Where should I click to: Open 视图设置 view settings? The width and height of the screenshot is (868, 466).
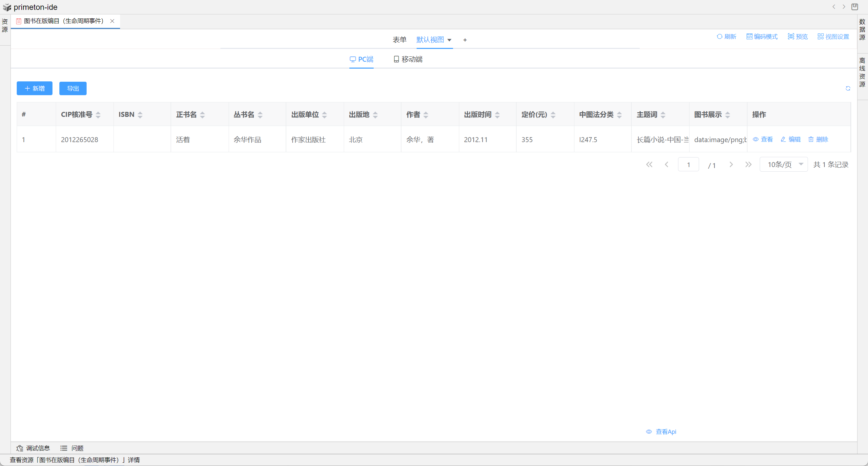point(833,36)
